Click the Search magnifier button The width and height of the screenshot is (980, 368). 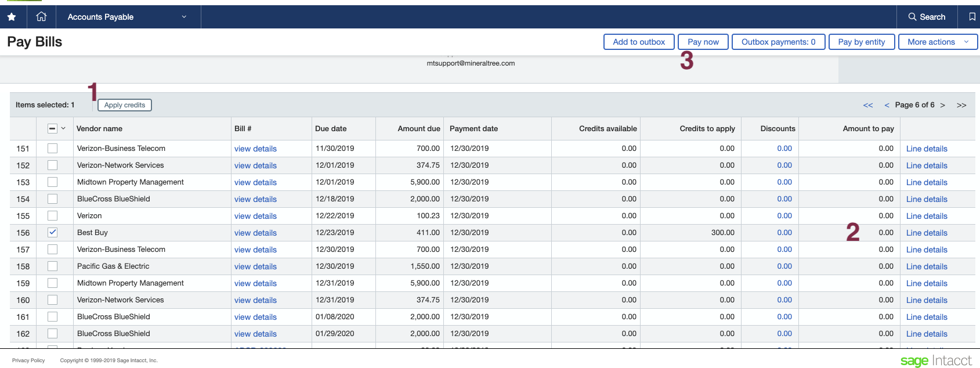point(927,17)
